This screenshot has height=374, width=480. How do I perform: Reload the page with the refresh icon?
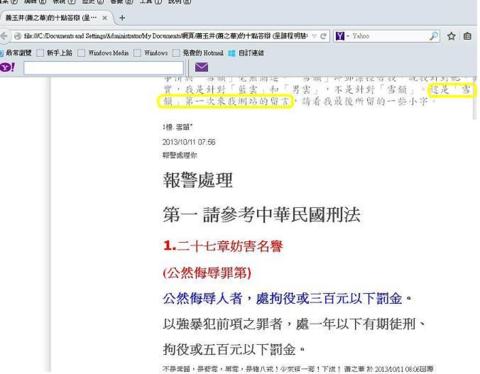pyautogui.click(x=323, y=36)
